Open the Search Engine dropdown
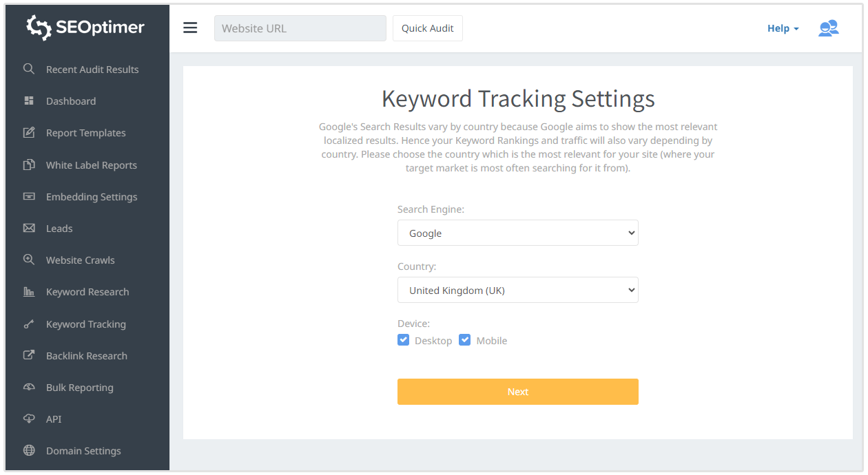868x475 pixels. point(517,233)
